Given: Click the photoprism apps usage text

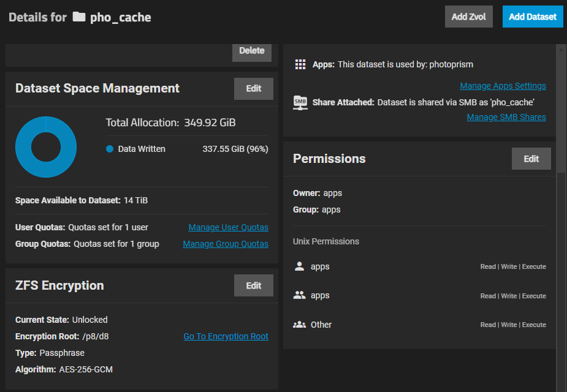Looking at the screenshot, I should tap(405, 64).
